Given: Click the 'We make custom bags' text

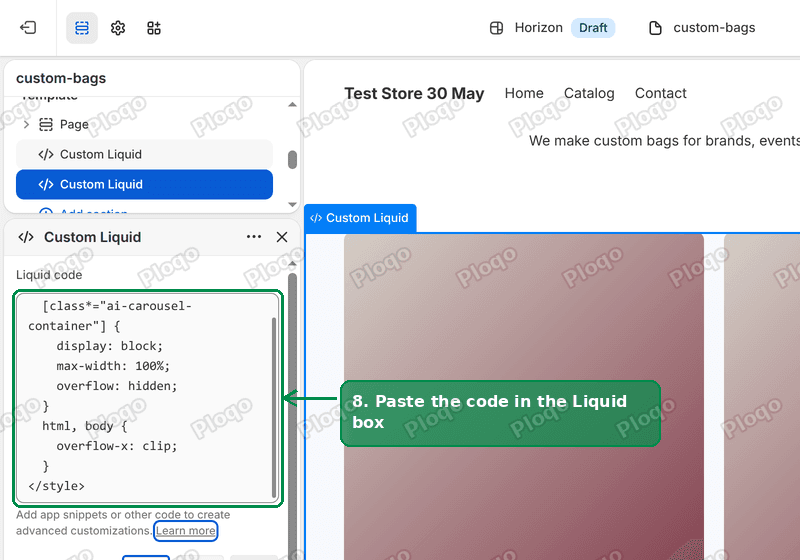Looking at the screenshot, I should click(664, 141).
